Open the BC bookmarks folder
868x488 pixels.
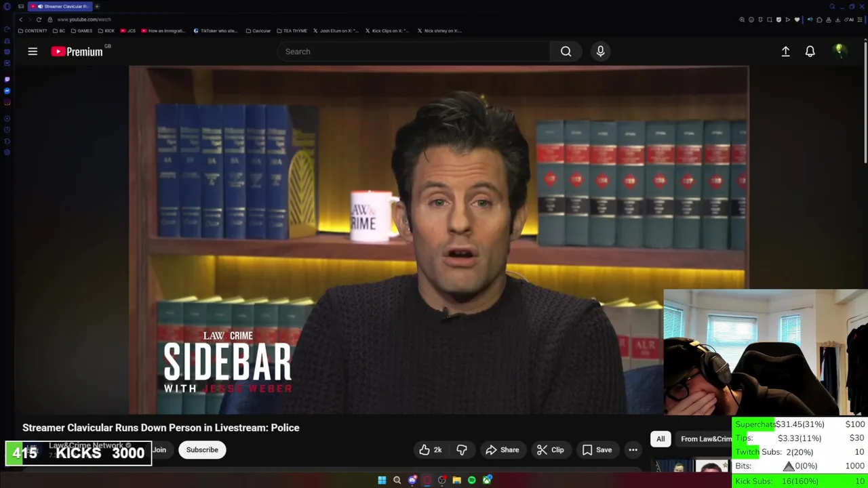(x=59, y=30)
